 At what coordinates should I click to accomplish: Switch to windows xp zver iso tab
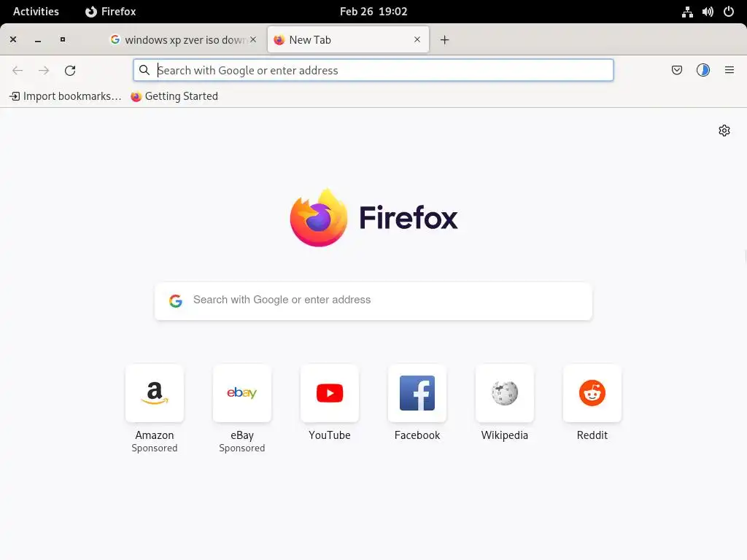(183, 40)
